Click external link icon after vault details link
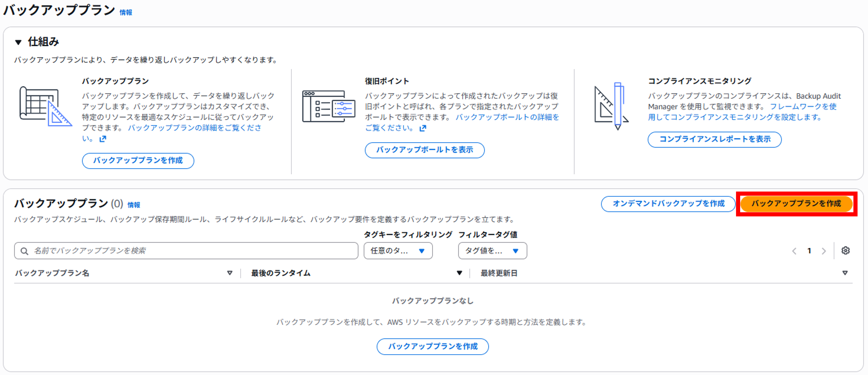 (423, 128)
